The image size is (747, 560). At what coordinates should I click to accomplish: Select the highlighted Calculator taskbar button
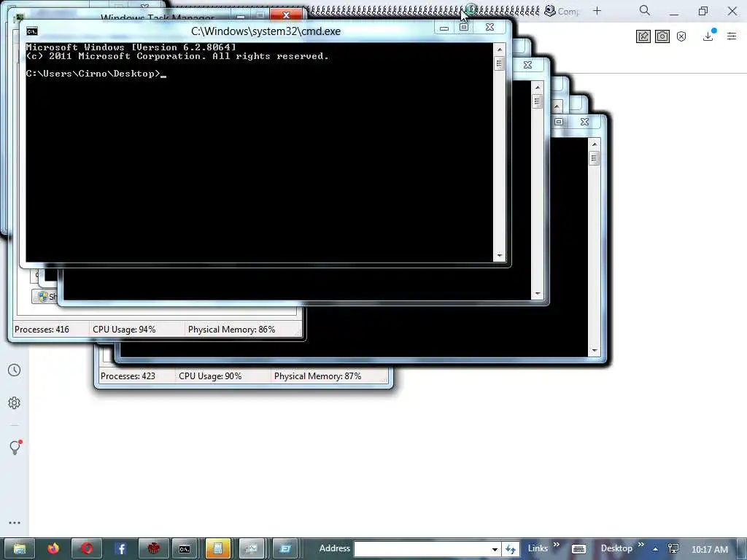pyautogui.click(x=217, y=548)
